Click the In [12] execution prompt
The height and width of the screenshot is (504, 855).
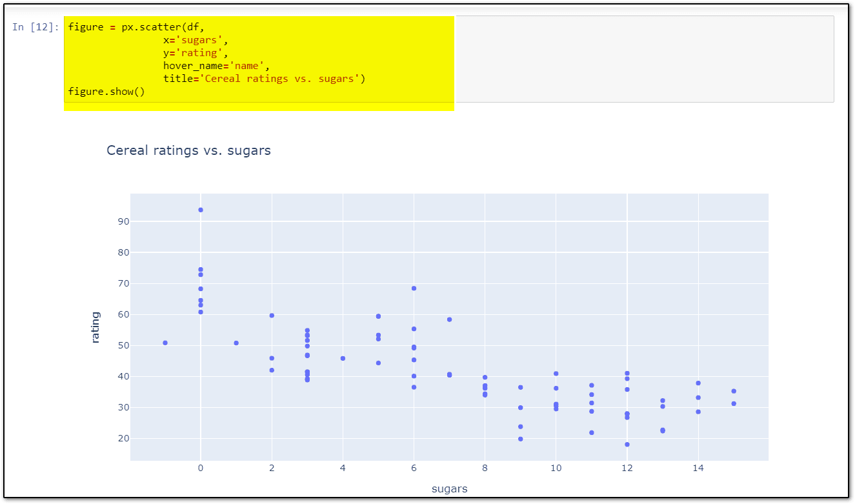(x=34, y=27)
